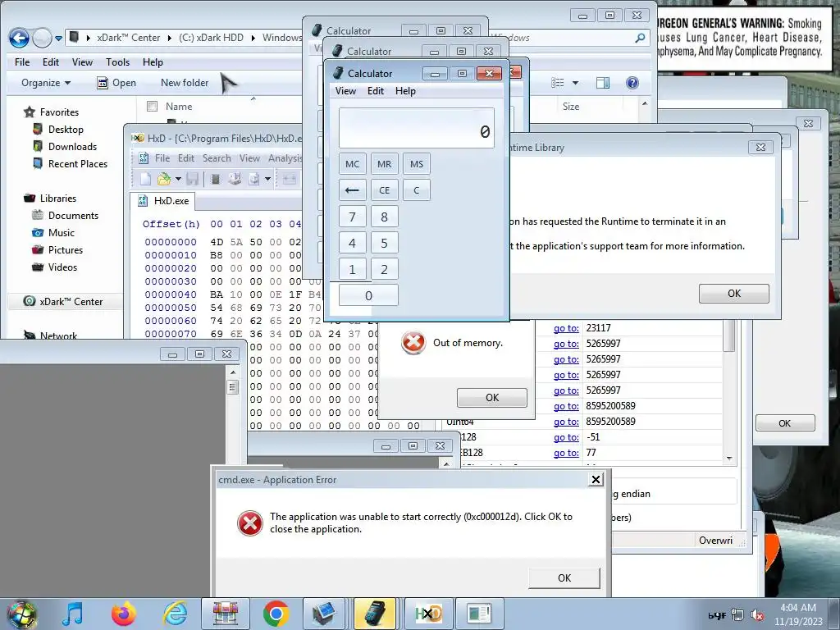The height and width of the screenshot is (630, 840).
Task: Expand breadcrumb arrow after xDark Center in address bar
Action: coord(169,38)
